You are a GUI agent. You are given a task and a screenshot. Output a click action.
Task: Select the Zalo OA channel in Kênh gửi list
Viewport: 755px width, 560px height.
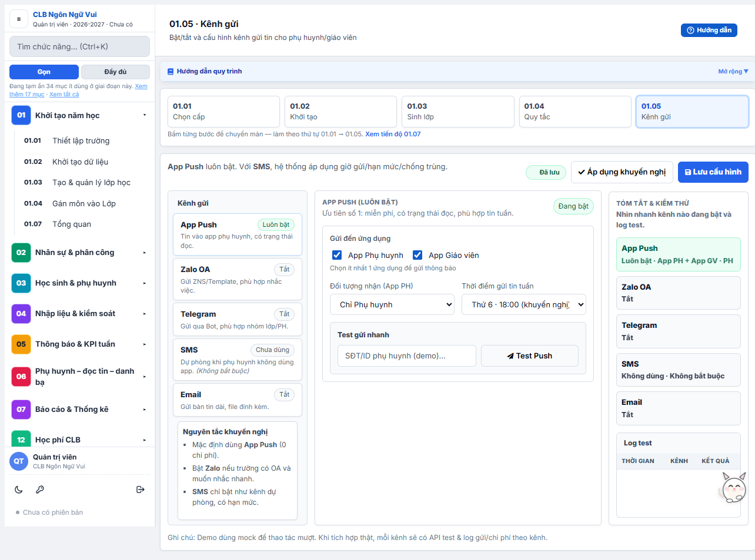pyautogui.click(x=238, y=279)
